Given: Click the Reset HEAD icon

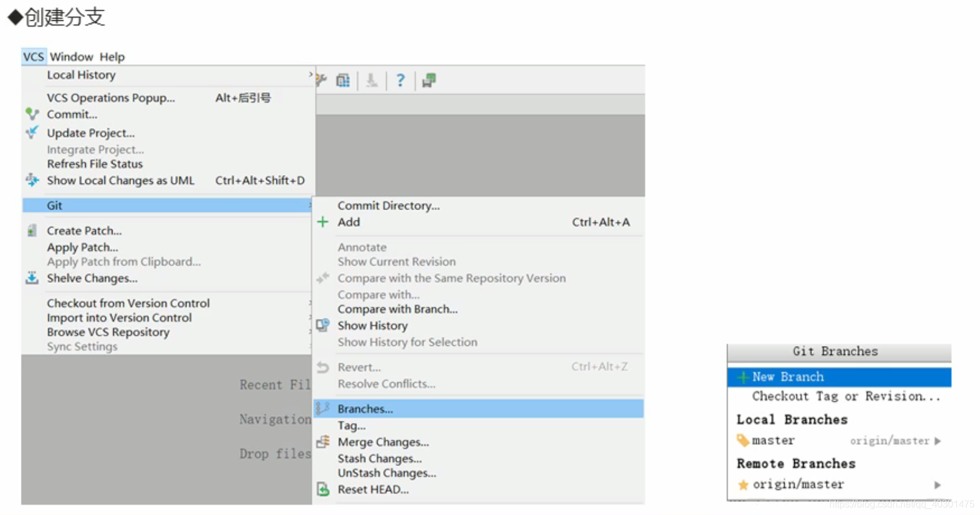Looking at the screenshot, I should coord(323,489).
